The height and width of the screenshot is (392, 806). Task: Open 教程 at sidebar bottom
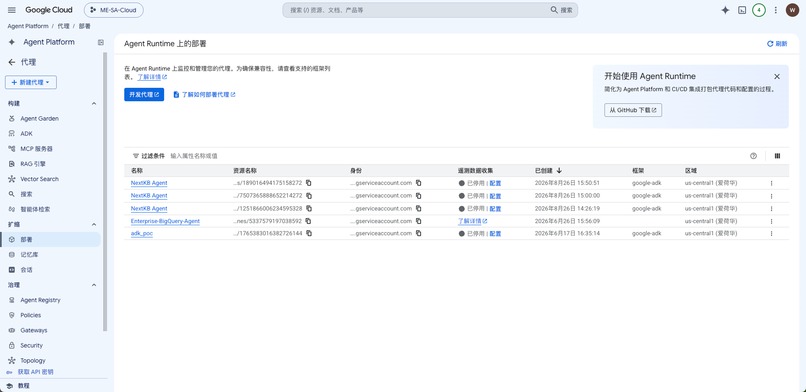tap(24, 386)
